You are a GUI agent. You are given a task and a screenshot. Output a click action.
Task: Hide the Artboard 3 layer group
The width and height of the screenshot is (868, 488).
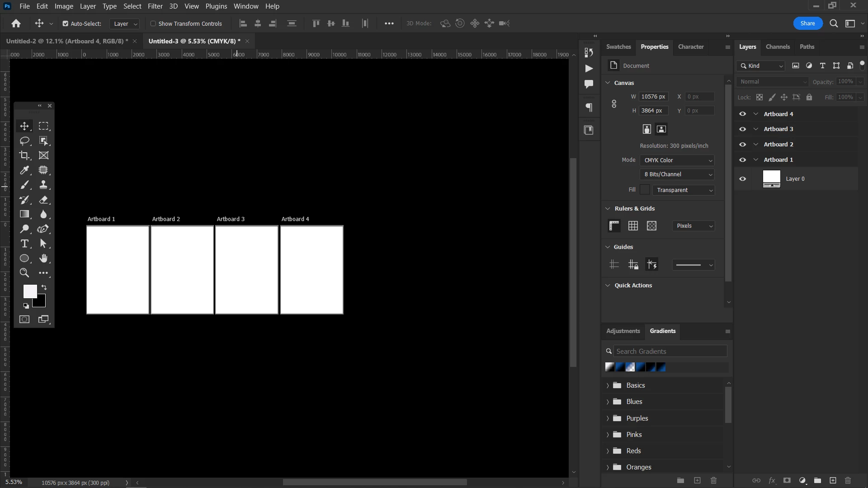[x=742, y=129]
